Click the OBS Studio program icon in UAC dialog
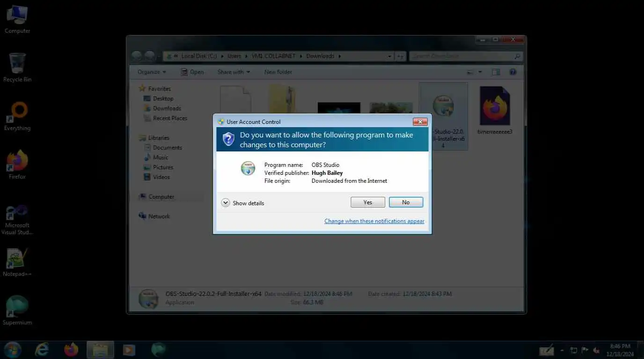 pyautogui.click(x=248, y=168)
